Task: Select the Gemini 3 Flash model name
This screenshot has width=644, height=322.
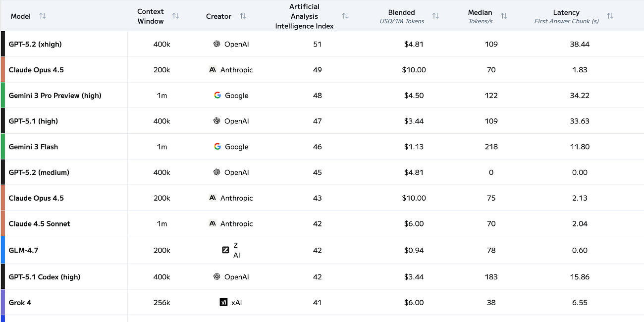Action: pos(33,147)
